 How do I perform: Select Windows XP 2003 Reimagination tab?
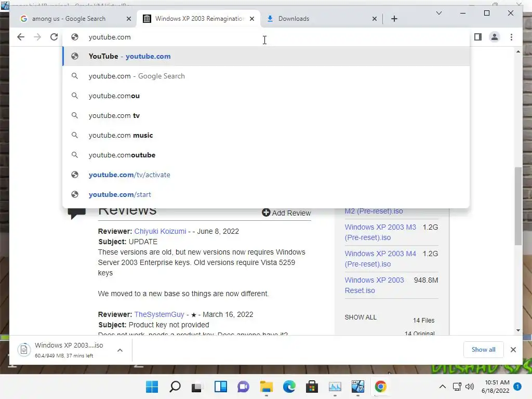point(198,19)
